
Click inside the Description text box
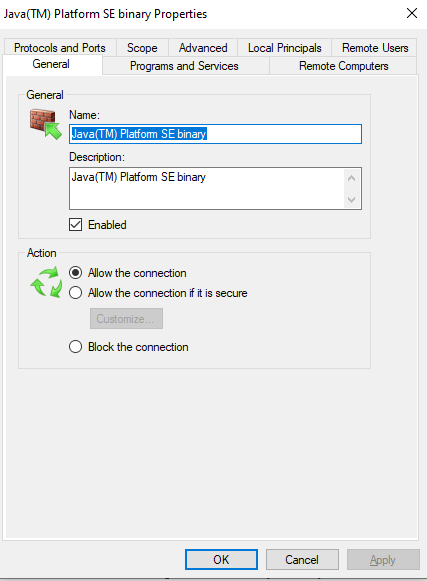pyautogui.click(x=207, y=188)
